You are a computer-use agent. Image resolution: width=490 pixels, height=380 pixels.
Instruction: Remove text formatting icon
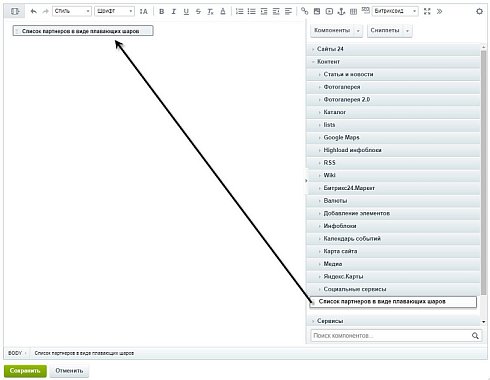(210, 11)
